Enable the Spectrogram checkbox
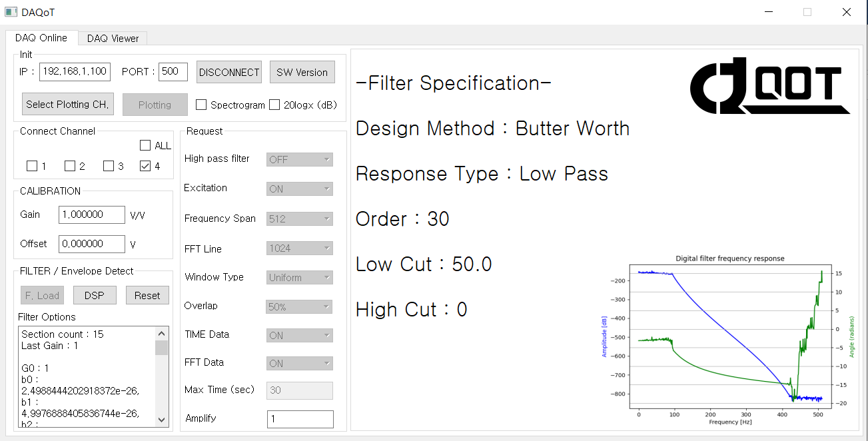 pyautogui.click(x=201, y=105)
